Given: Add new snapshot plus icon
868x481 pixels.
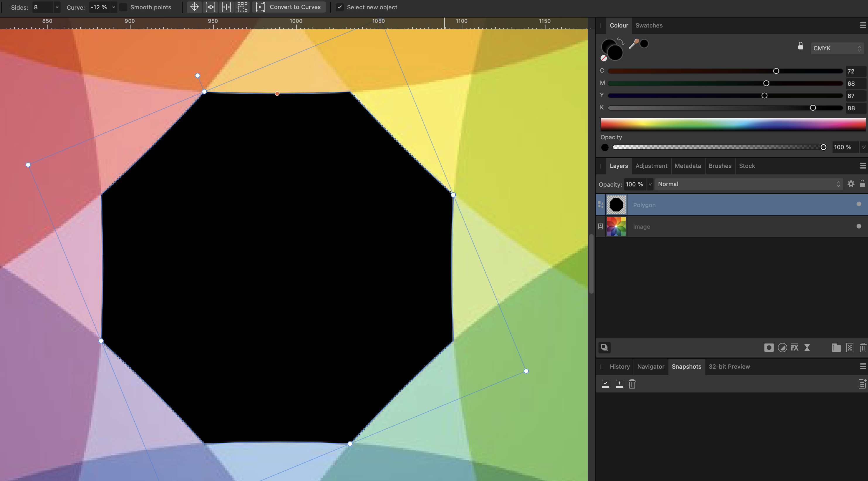Looking at the screenshot, I should [619, 384].
